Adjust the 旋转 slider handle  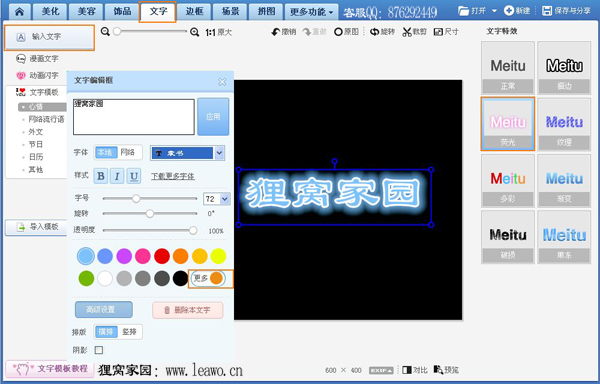150,213
